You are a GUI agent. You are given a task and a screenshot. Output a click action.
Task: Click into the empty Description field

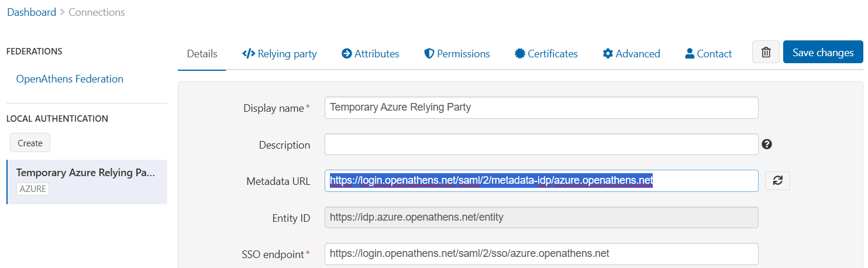click(542, 145)
